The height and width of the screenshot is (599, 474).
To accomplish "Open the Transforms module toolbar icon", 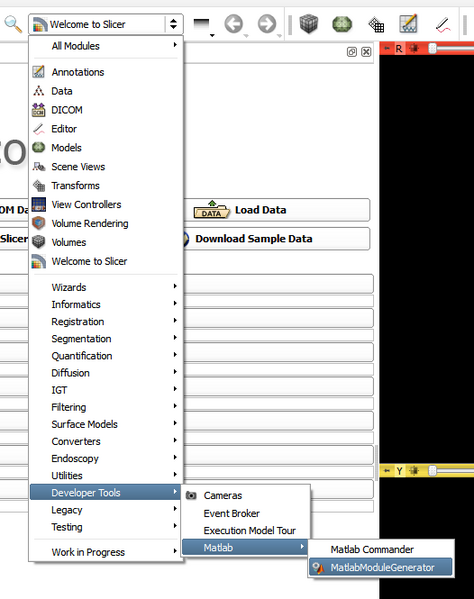I will (376, 25).
